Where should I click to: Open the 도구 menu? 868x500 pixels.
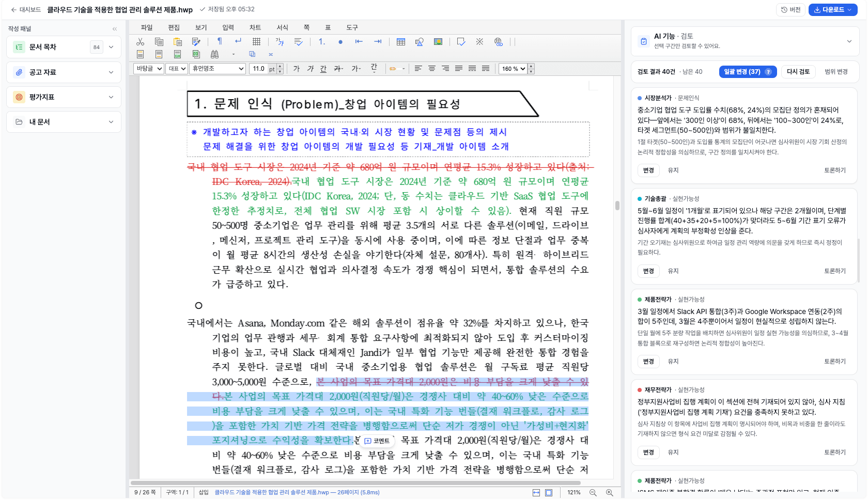click(352, 27)
